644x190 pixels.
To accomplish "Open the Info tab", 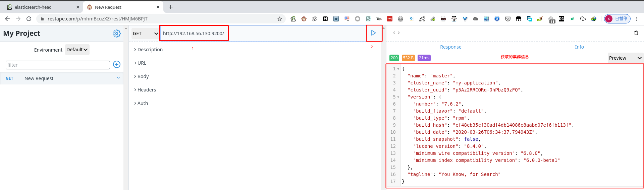I will 579,47.
